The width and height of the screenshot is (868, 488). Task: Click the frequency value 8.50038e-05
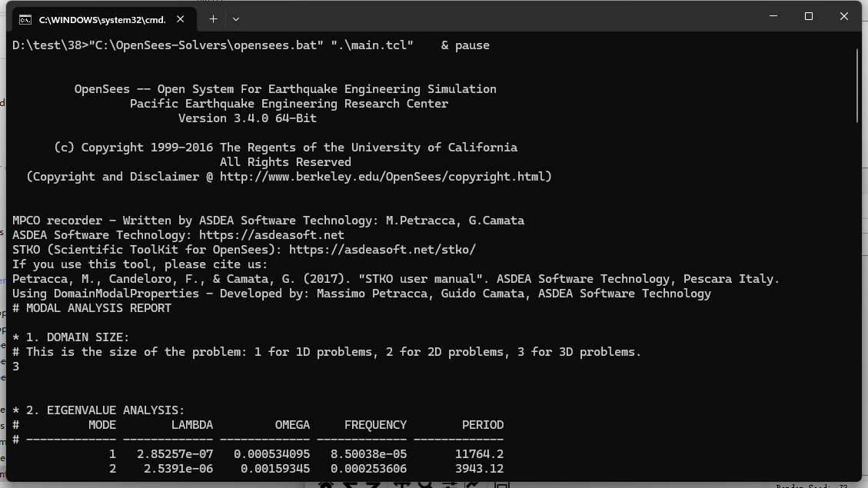click(369, 454)
